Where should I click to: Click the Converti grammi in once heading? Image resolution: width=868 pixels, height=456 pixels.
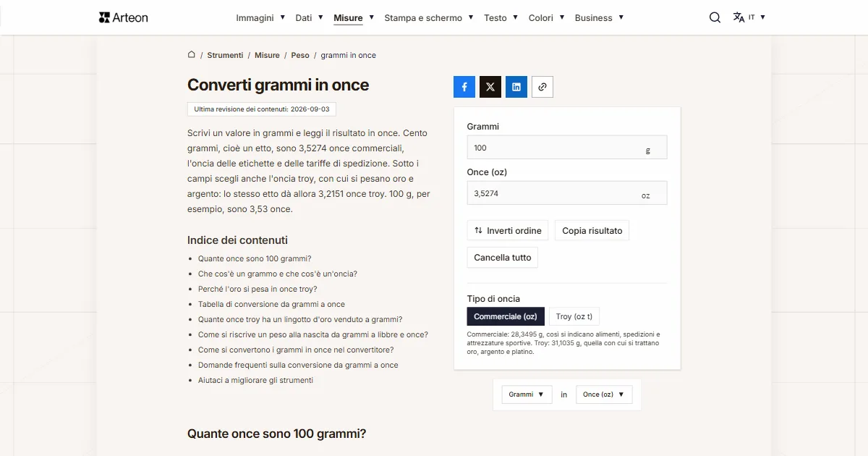tap(278, 85)
